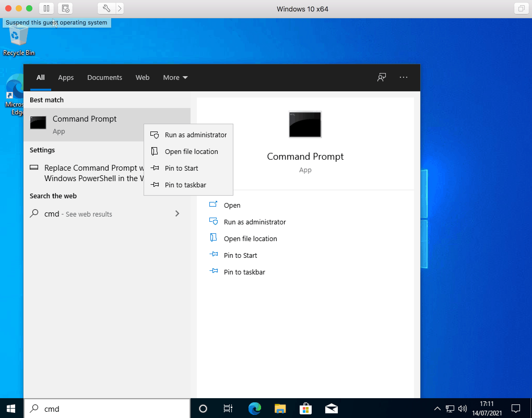The width and height of the screenshot is (532, 418).
Task: Open Task View on the taskbar
Action: pos(228,409)
